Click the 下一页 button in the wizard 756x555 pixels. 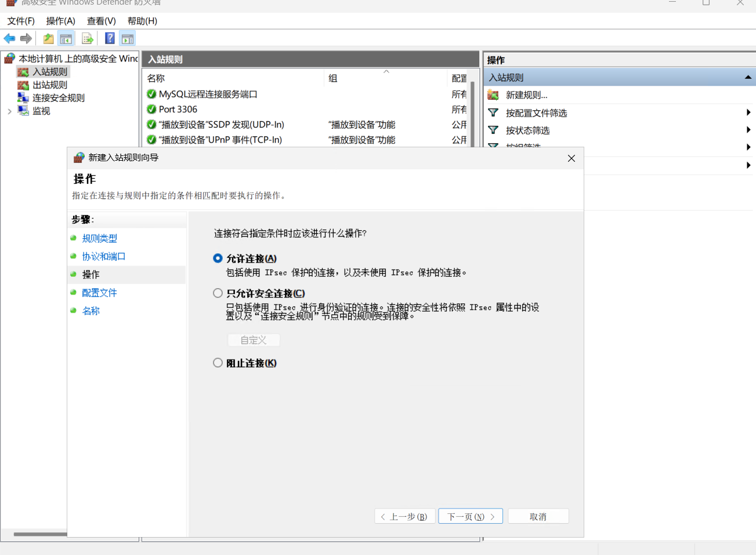click(471, 517)
